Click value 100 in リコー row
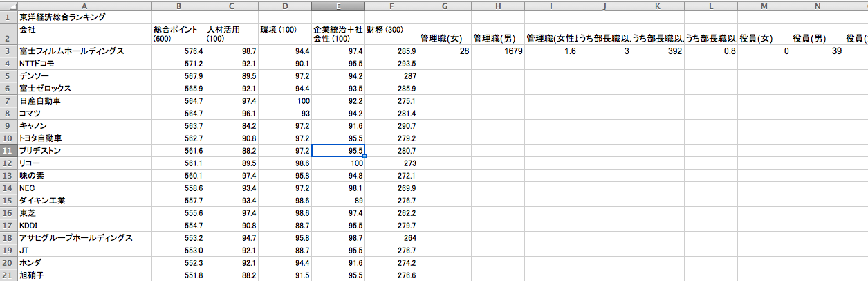Image resolution: width=868 pixels, height=281 pixels. coord(355,163)
